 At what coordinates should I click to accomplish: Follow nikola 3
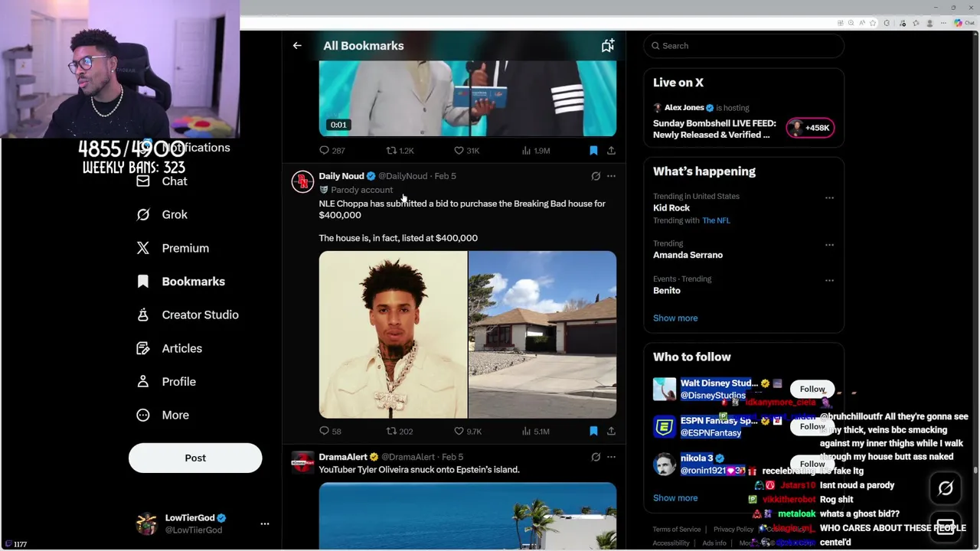(812, 464)
